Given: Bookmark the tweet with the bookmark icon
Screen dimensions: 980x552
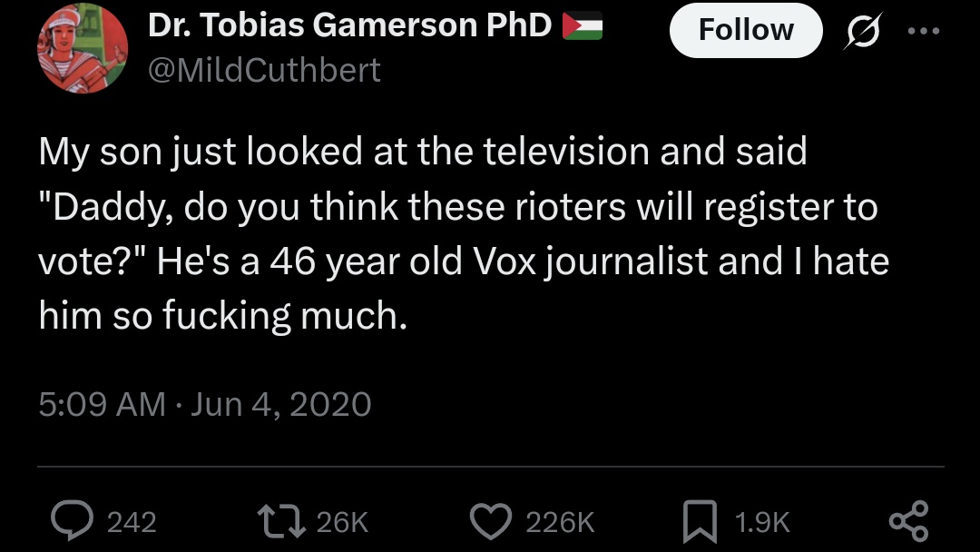Looking at the screenshot, I should (x=700, y=521).
